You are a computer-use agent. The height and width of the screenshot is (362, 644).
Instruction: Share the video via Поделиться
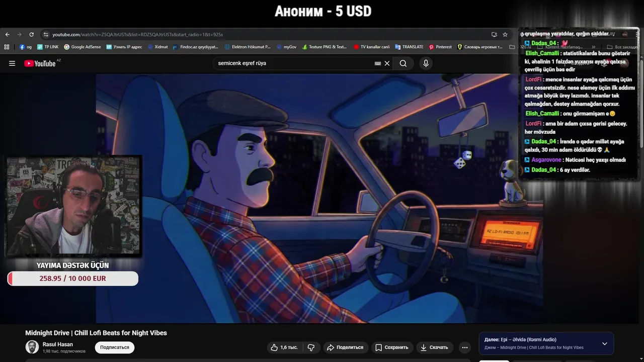(345, 347)
